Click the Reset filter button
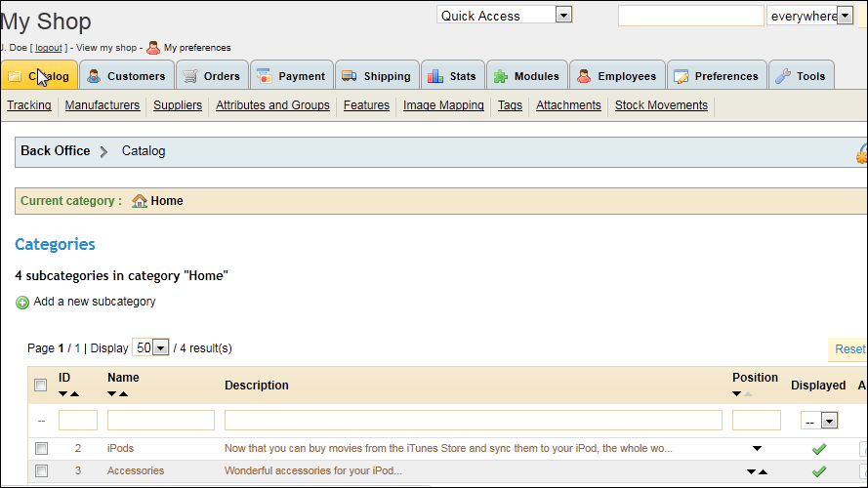Screen dimensions: 868x488 tap(848, 349)
